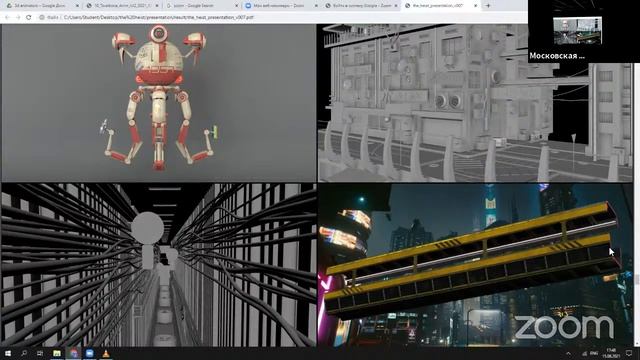The height and width of the screenshot is (360, 640).
Task: Reload the PDF page
Action: click(x=29, y=18)
